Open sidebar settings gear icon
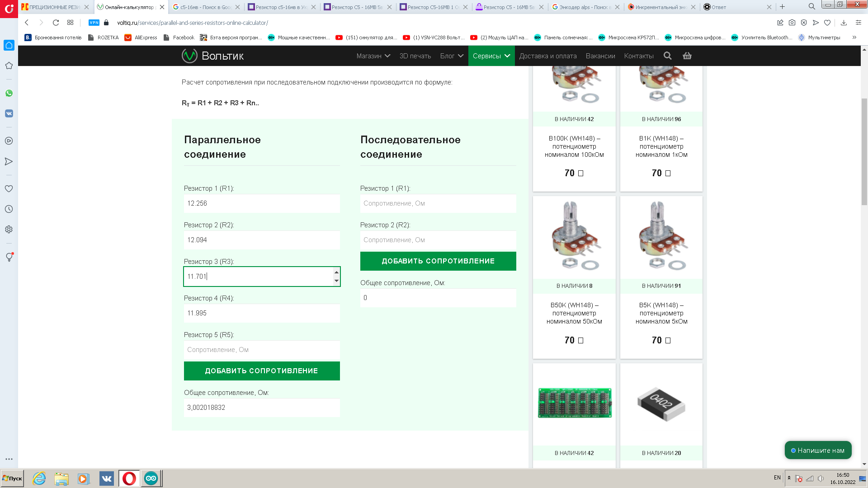Screen dimensions: 868x488 click(x=9, y=230)
